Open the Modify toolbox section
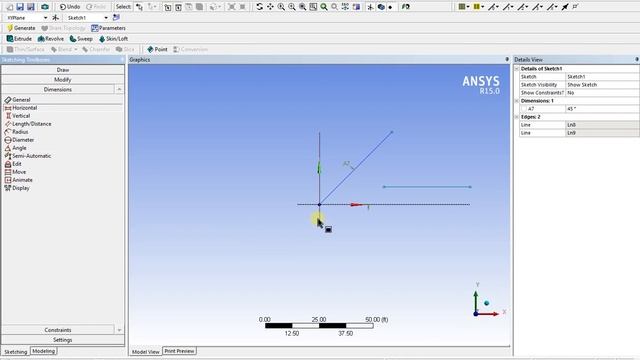 click(x=62, y=80)
